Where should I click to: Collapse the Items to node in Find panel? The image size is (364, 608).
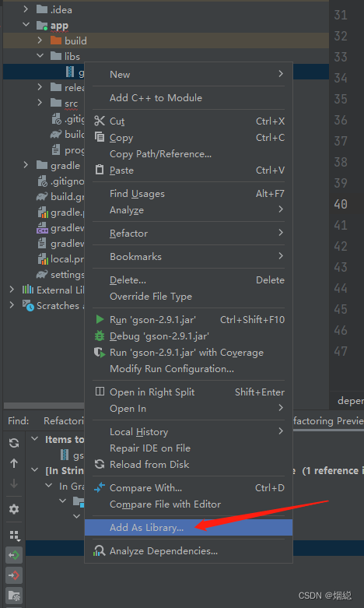pos(35,439)
